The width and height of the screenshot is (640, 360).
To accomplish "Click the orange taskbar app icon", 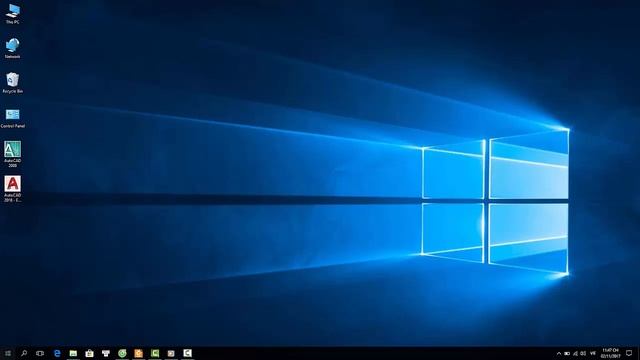I will (138, 353).
